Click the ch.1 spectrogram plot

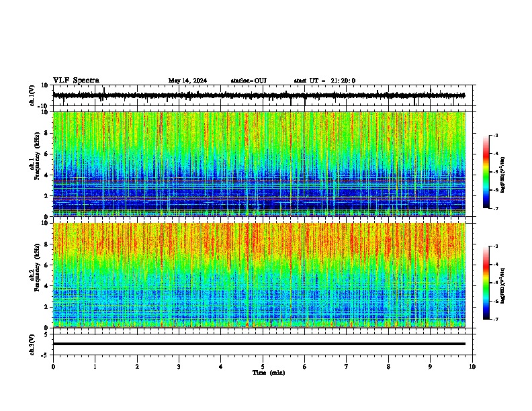pos(259,164)
